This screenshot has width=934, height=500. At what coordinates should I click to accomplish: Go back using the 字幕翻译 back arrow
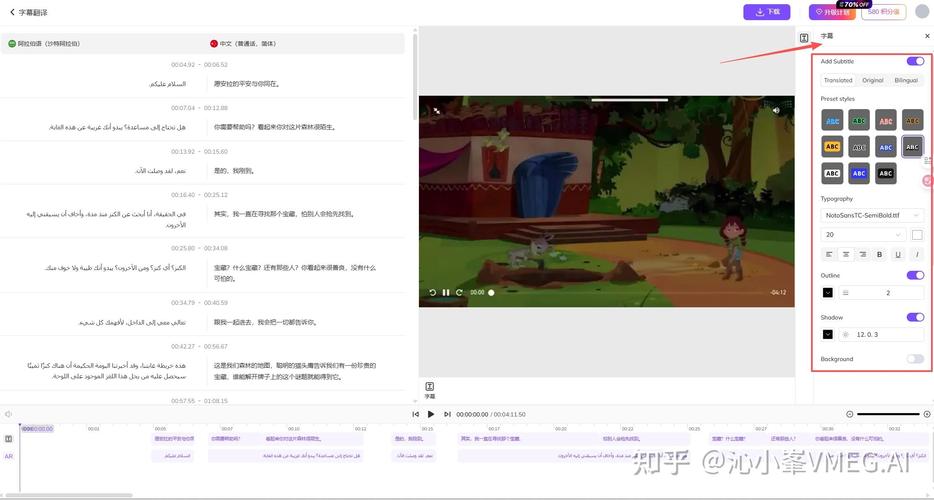point(12,12)
